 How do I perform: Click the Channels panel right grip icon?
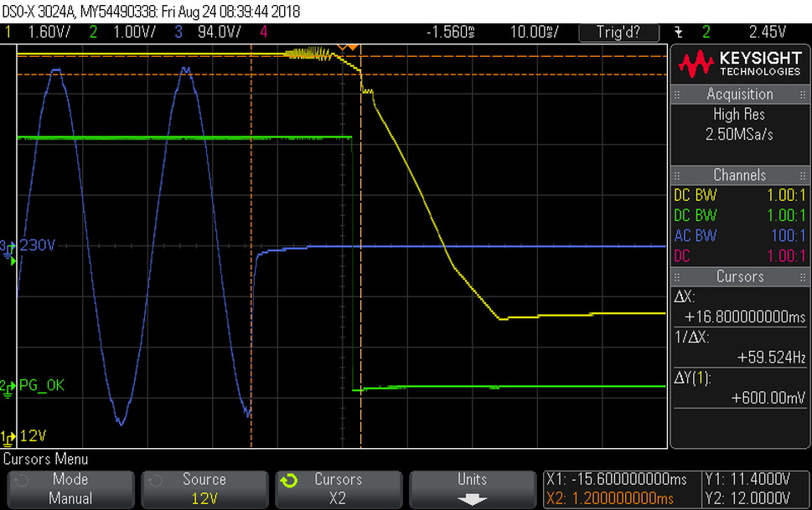point(803,176)
